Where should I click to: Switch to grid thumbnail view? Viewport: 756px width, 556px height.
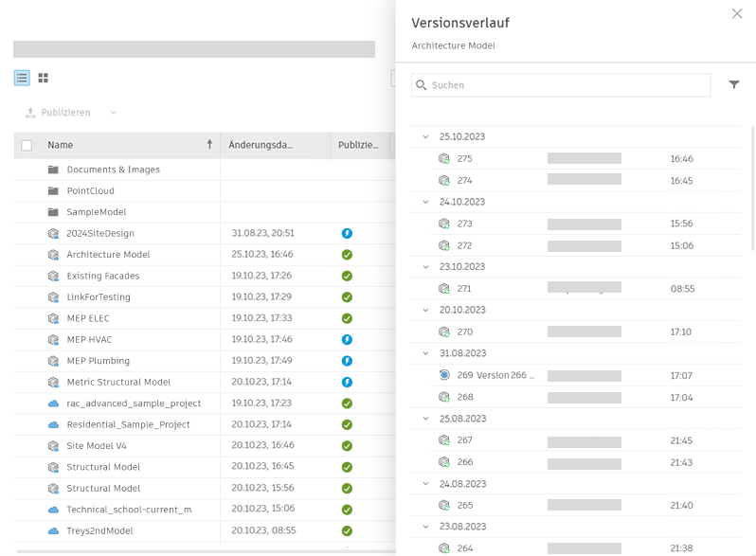tap(44, 78)
